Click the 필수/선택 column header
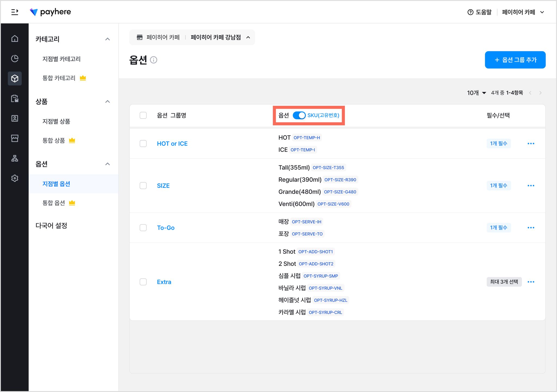 [498, 115]
